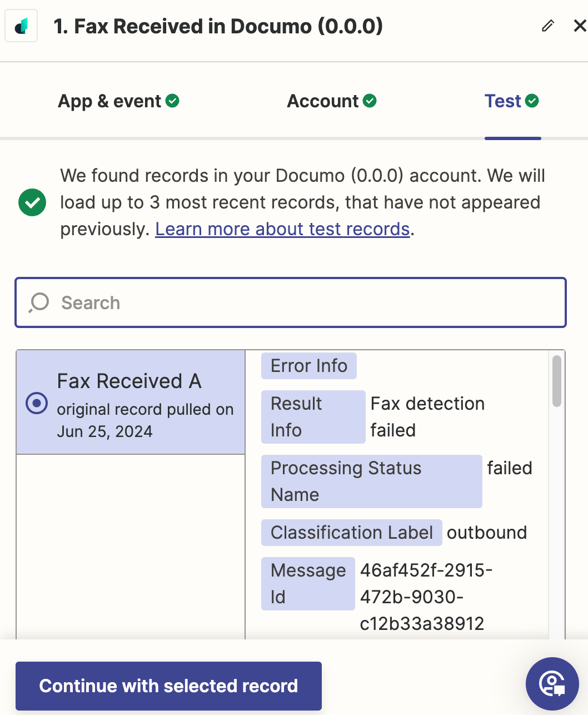588x715 pixels.
Task: Close the step editor panel
Action: 580,26
